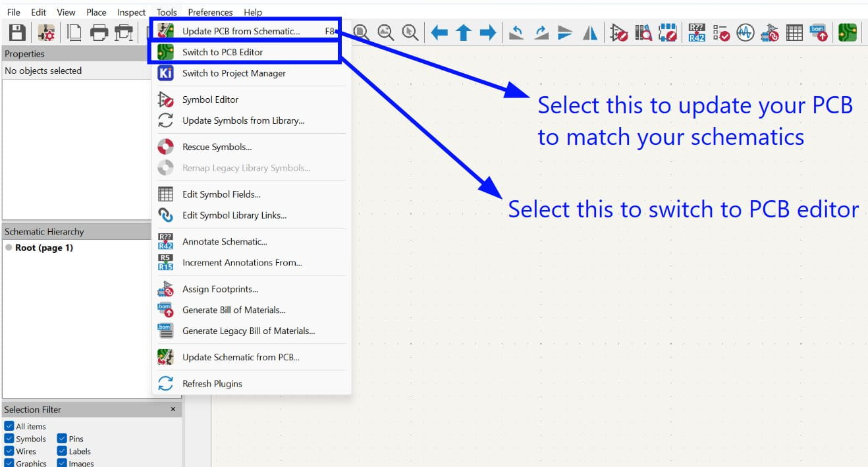Image resolution: width=868 pixels, height=467 pixels.
Task: Toggle the Graphics checkbox
Action: (9, 463)
